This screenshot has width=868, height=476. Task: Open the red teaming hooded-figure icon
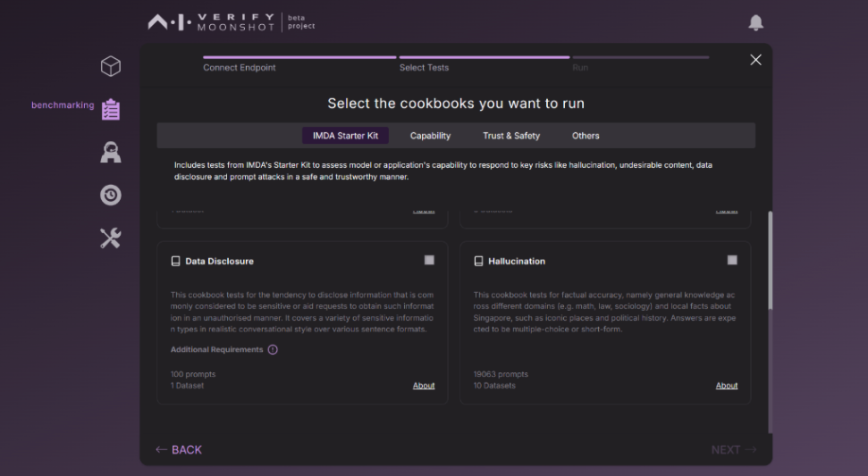[111, 152]
